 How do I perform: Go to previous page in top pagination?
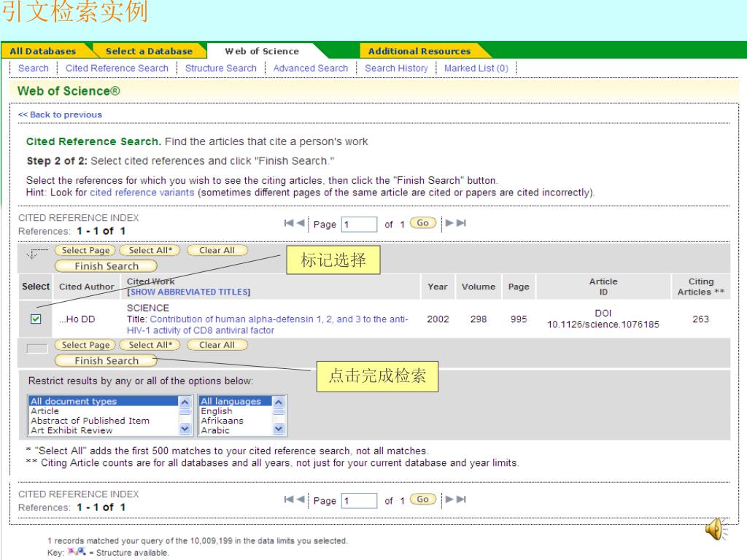tap(300, 223)
